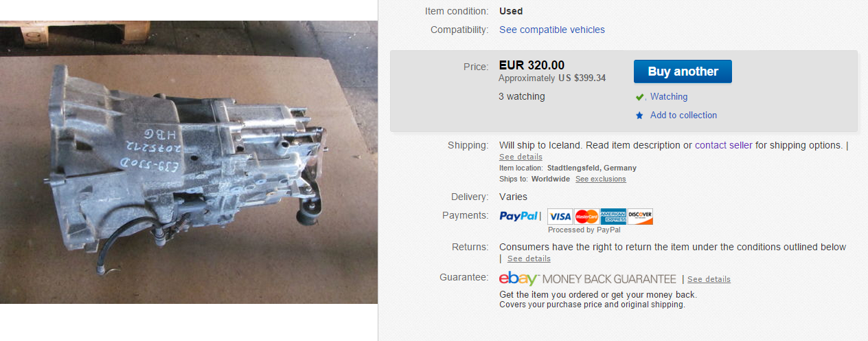This screenshot has height=341, width=868.
Task: Click the EUR 320.00 price text
Action: pos(532,66)
